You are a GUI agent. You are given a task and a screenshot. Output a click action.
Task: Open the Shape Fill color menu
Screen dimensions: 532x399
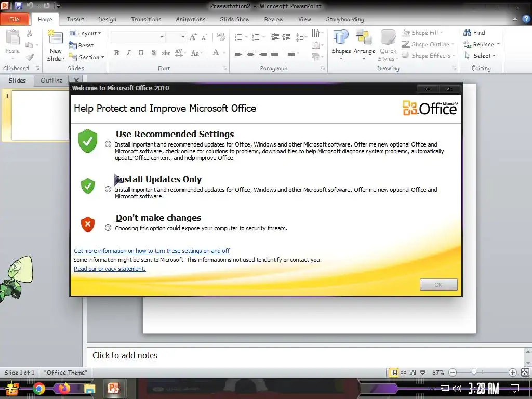coord(423,33)
